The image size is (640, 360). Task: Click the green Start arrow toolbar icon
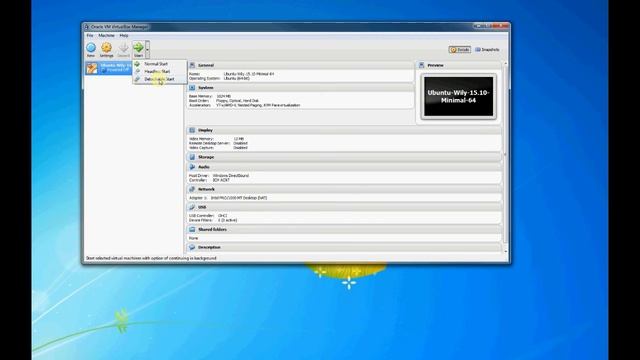tap(138, 48)
